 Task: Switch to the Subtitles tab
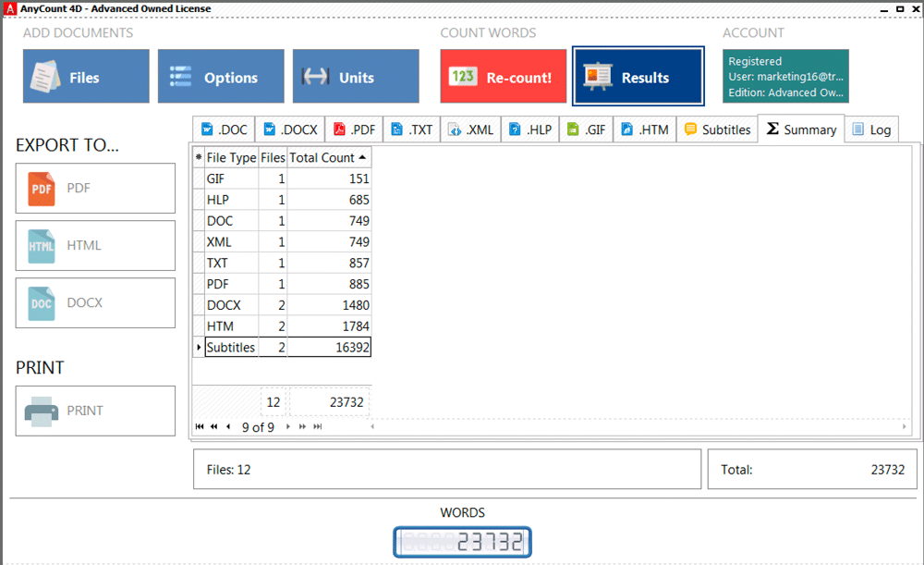tap(717, 129)
